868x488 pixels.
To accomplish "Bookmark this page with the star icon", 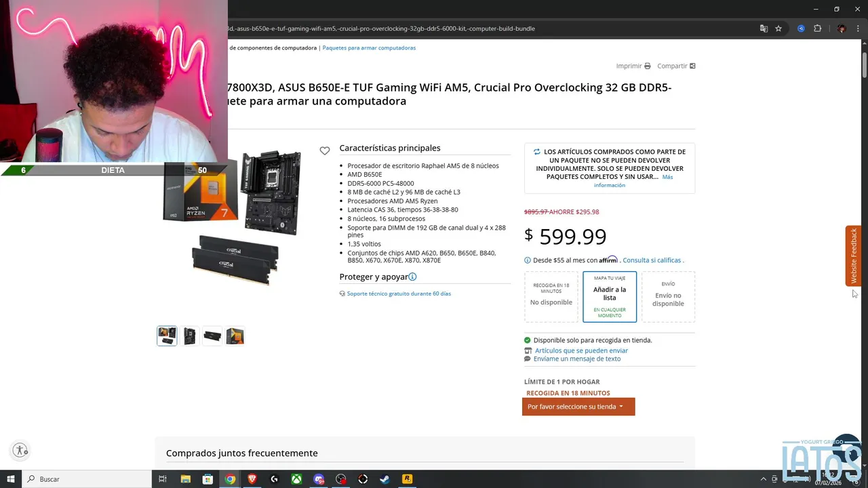I will [778, 28].
